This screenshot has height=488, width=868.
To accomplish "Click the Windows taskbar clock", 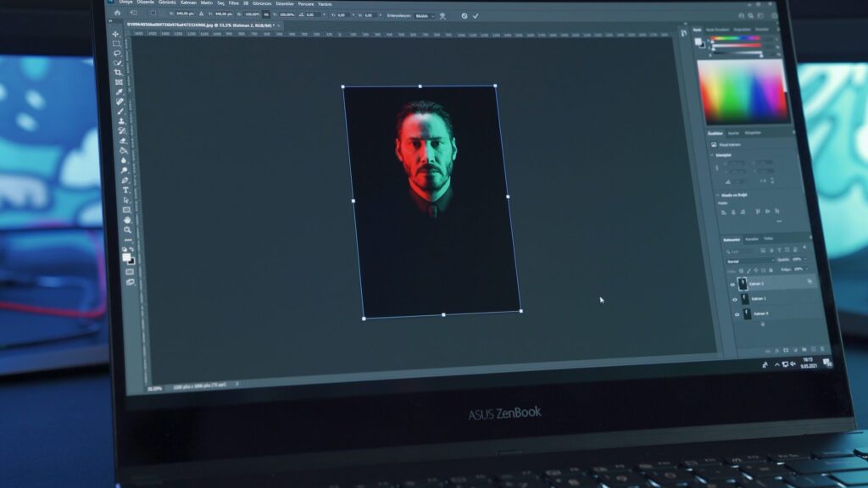I will [808, 363].
